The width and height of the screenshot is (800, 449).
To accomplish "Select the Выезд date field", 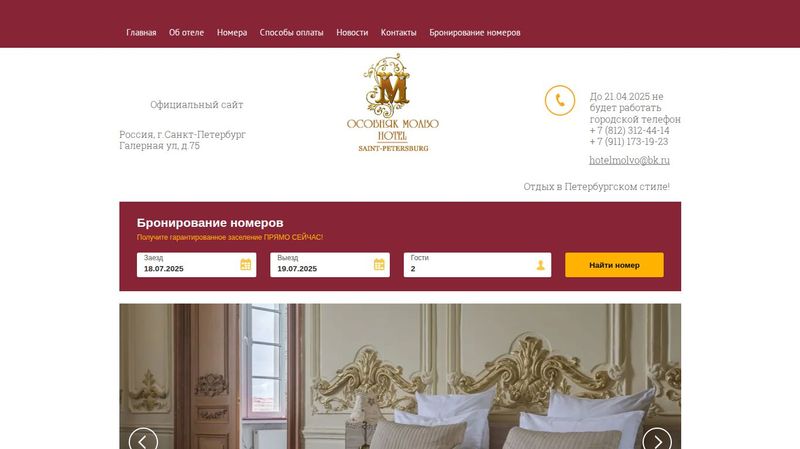I will [x=330, y=265].
